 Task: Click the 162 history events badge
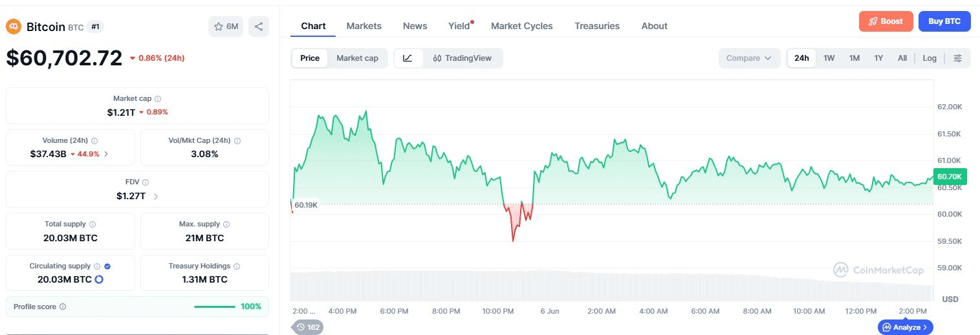(308, 327)
